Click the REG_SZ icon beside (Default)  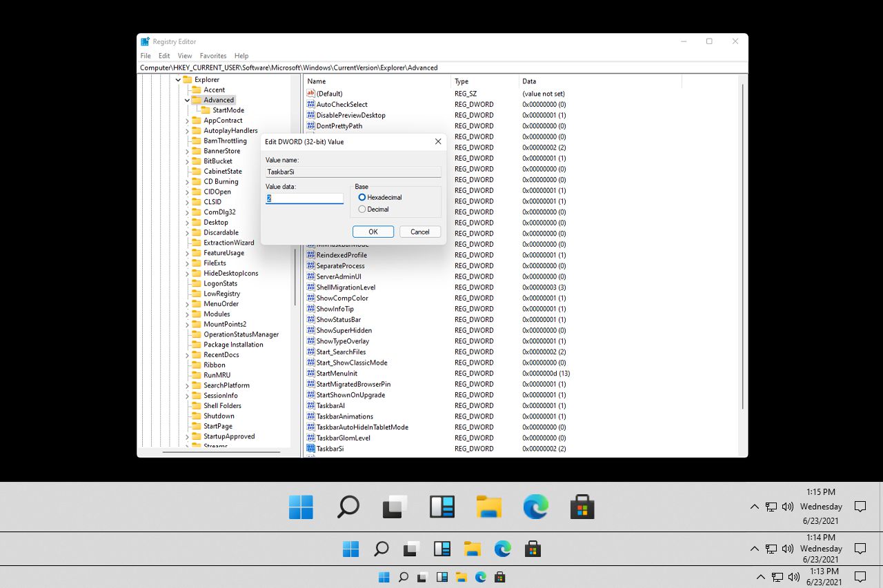coord(310,93)
